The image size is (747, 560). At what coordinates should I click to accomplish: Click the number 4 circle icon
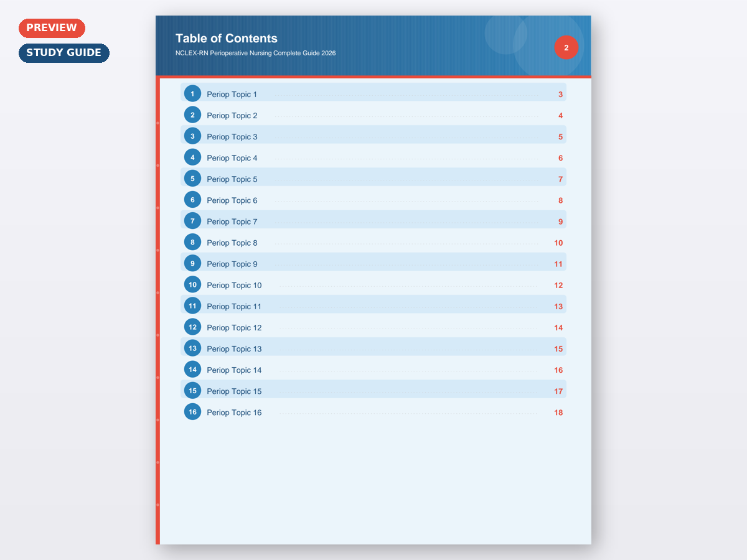(192, 157)
